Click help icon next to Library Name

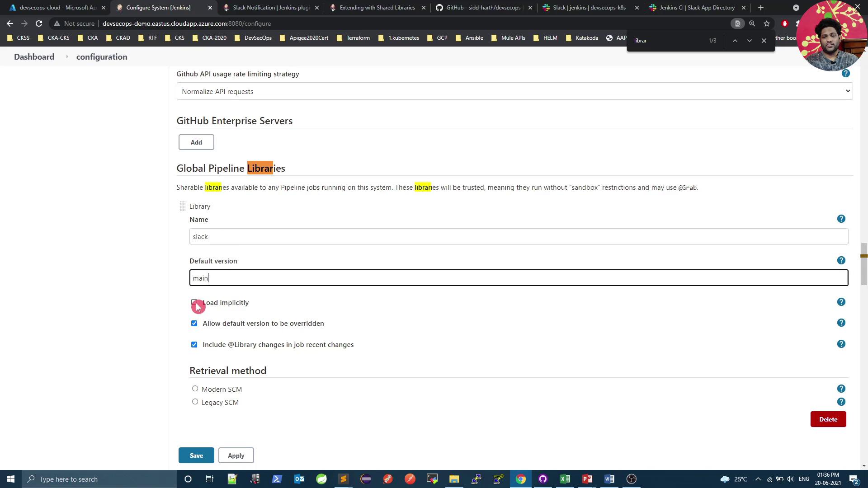click(x=841, y=219)
